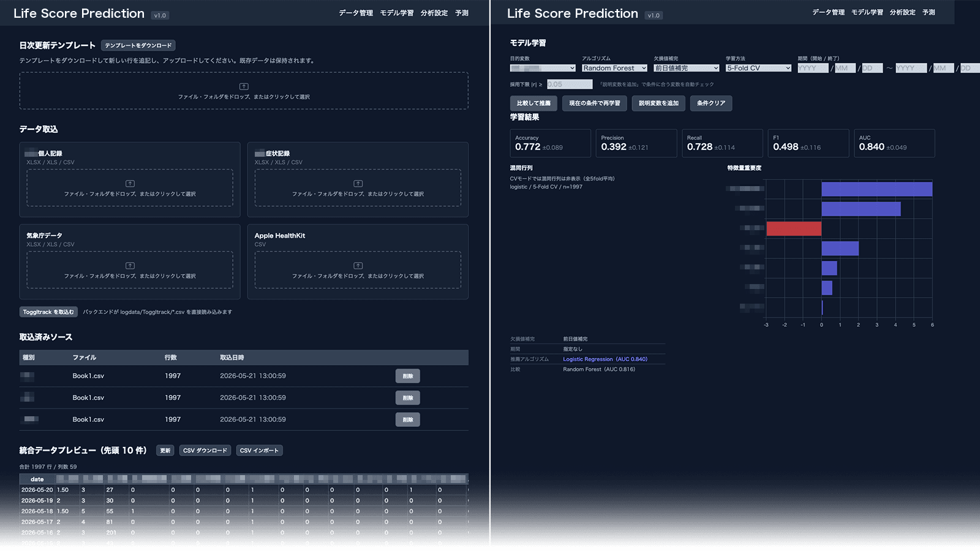Viewport: 980px width, 551px height.
Task: Click the F1 0.498 metric card
Action: [x=809, y=143]
